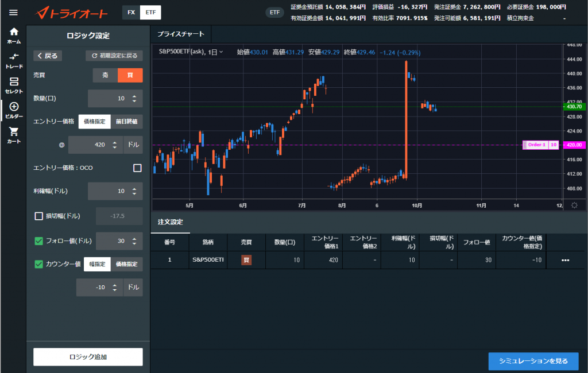Screen dimensions: 588x373
Task: Click the 番号 column header
Action: (170, 242)
